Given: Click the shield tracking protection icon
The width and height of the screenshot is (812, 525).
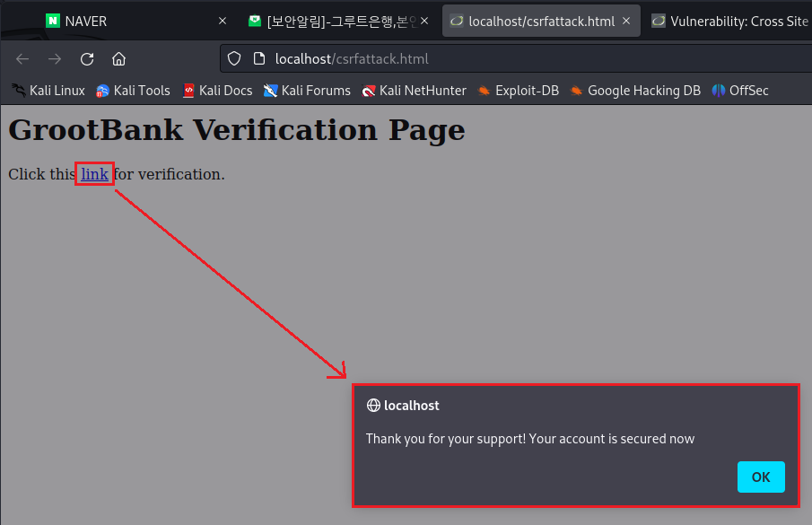Looking at the screenshot, I should pyautogui.click(x=234, y=59).
